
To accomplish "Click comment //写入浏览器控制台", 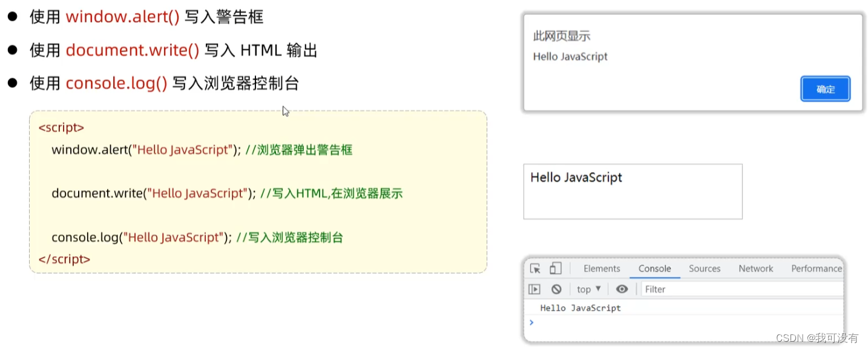I will pyautogui.click(x=290, y=237).
